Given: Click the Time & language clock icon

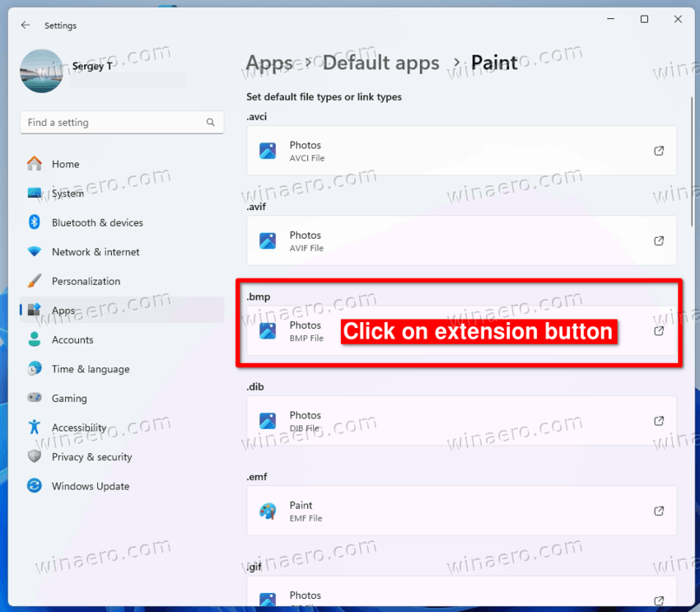Looking at the screenshot, I should click(35, 369).
